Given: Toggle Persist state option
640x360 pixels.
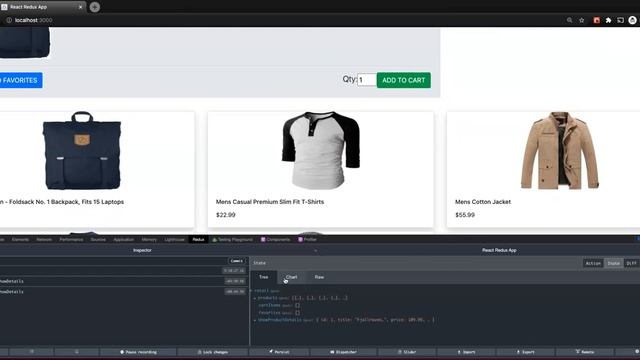Looking at the screenshot, I should click(279, 352).
